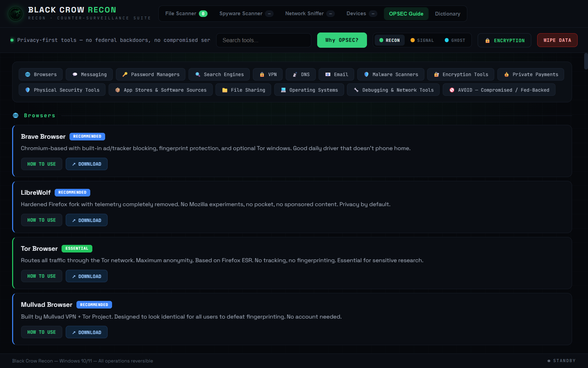Click the ESSENTIAL badge on Tor Browser
This screenshot has width=588, height=368.
tap(77, 248)
